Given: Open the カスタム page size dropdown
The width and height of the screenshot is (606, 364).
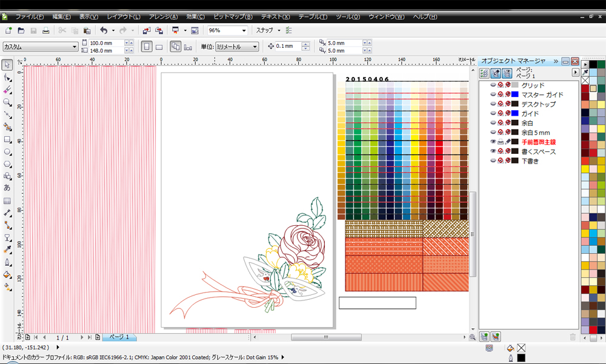Looking at the screenshot, I should click(x=75, y=47).
